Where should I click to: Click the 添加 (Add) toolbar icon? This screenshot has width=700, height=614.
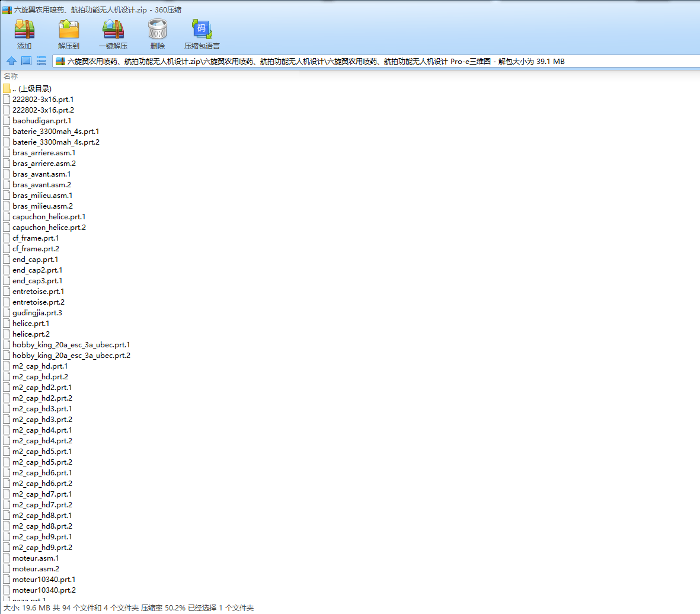click(x=24, y=30)
